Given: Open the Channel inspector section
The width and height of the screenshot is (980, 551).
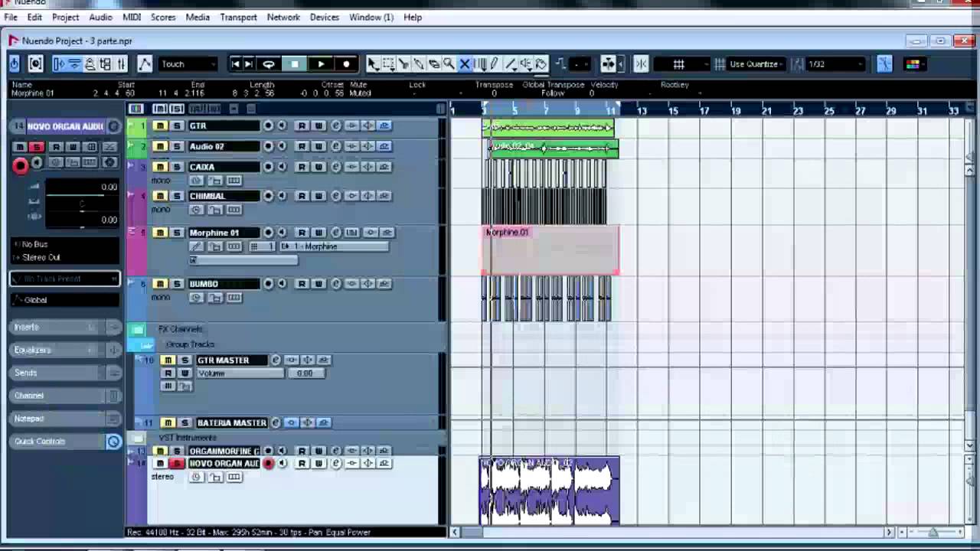Looking at the screenshot, I should point(65,396).
